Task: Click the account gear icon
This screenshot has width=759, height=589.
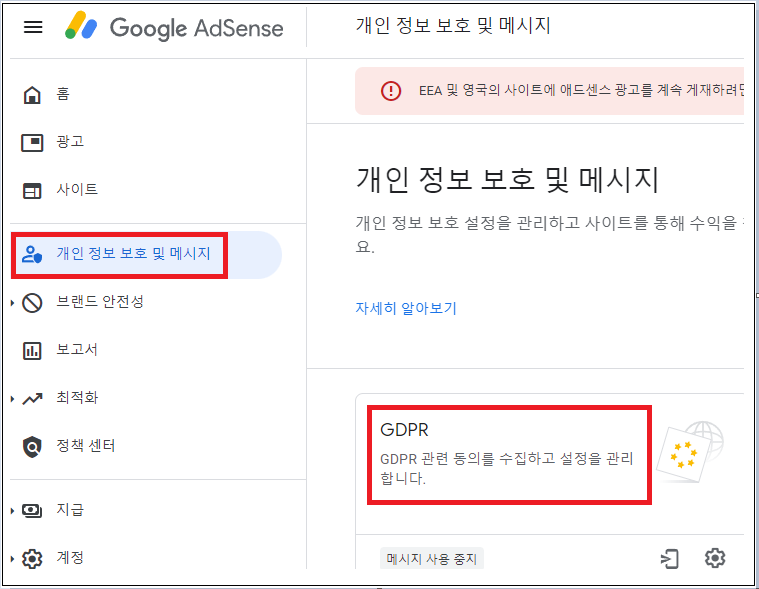Action: pyautogui.click(x=32, y=559)
